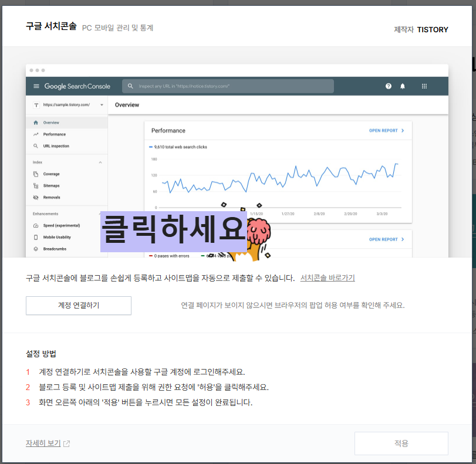The height and width of the screenshot is (464, 476).
Task: Click step 3 text about '적용' 버튼
Action: click(x=146, y=402)
